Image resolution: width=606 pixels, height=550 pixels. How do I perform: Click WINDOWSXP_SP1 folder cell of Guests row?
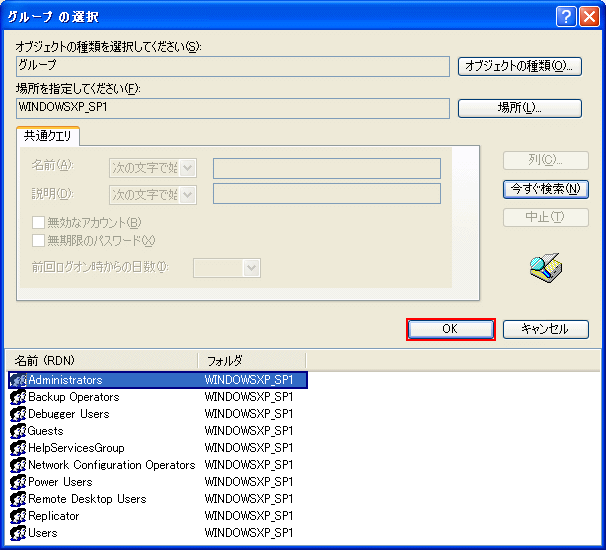coord(249,431)
